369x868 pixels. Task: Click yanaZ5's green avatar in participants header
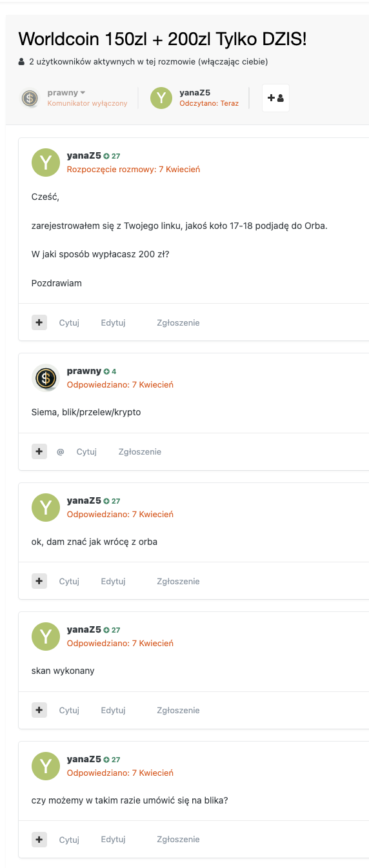pos(161,98)
